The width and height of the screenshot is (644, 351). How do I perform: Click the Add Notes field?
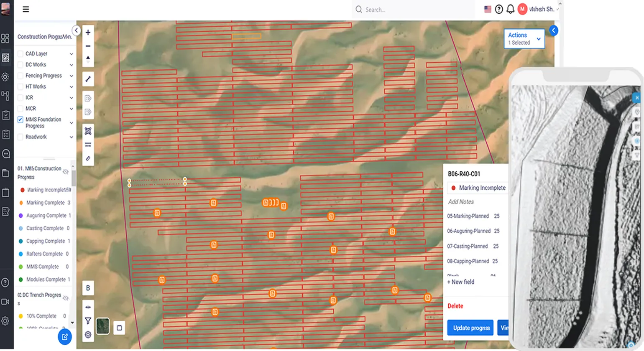coord(461,202)
